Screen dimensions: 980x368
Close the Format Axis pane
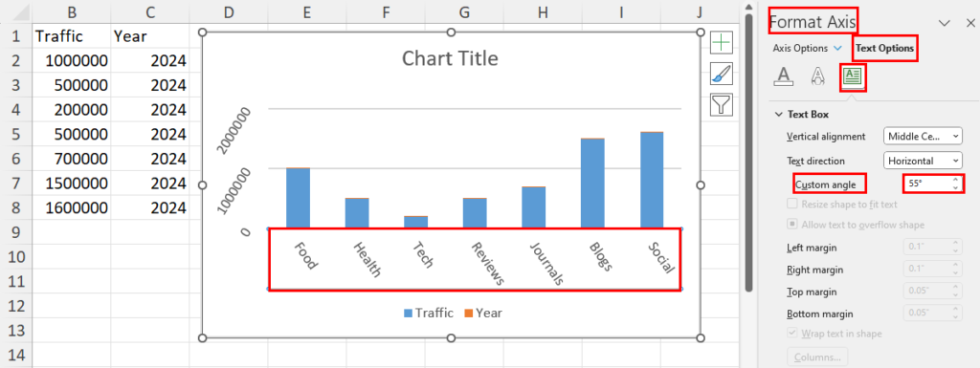(x=970, y=23)
